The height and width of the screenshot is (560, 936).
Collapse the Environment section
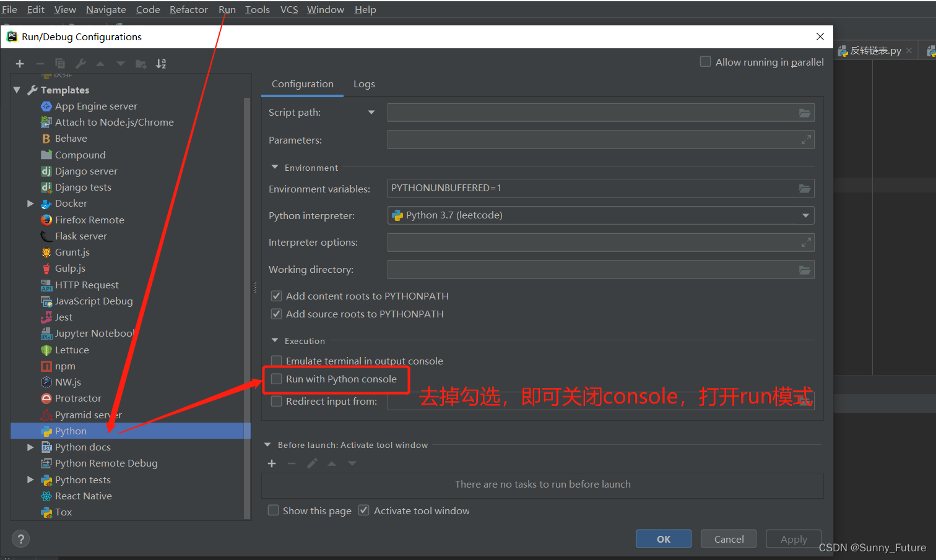pos(275,168)
